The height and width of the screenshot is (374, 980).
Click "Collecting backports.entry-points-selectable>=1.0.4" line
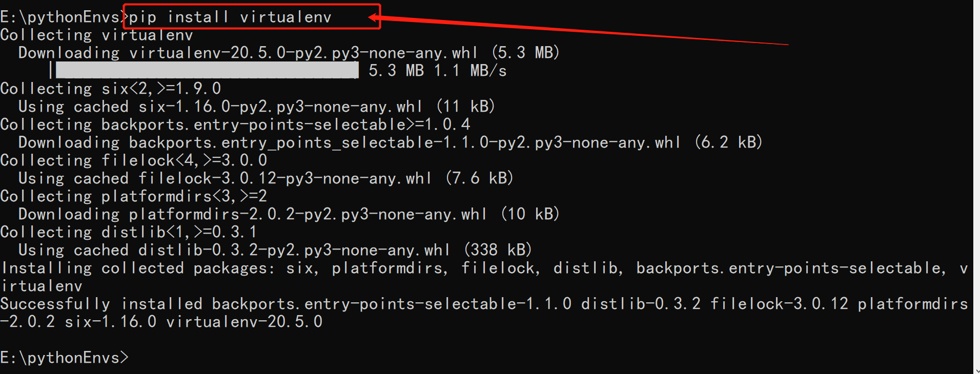(x=235, y=124)
